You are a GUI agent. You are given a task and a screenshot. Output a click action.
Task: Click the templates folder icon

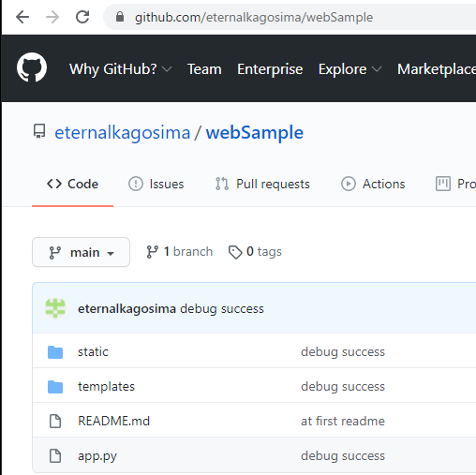pos(55,387)
